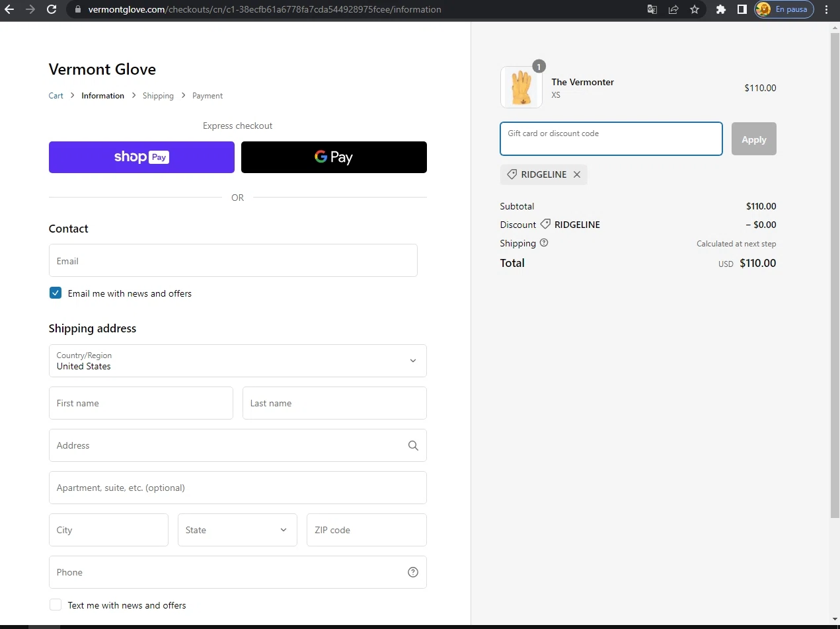View site info via the lock icon
This screenshot has height=629, width=840.
[x=78, y=9]
